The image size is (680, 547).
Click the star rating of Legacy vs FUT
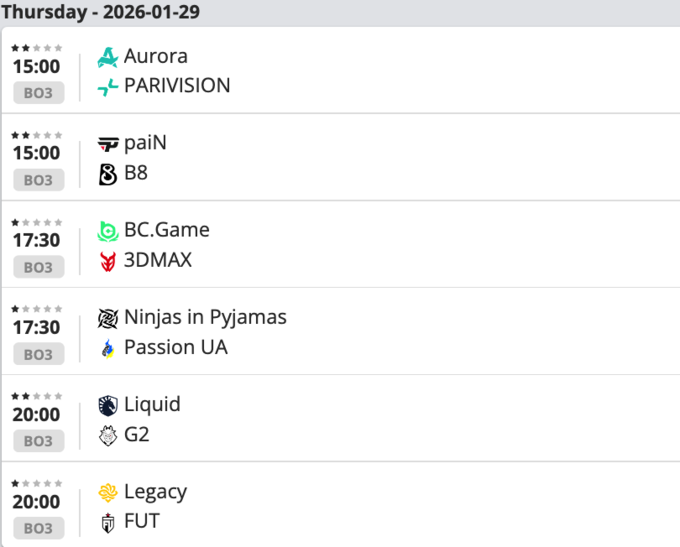click(x=36, y=482)
